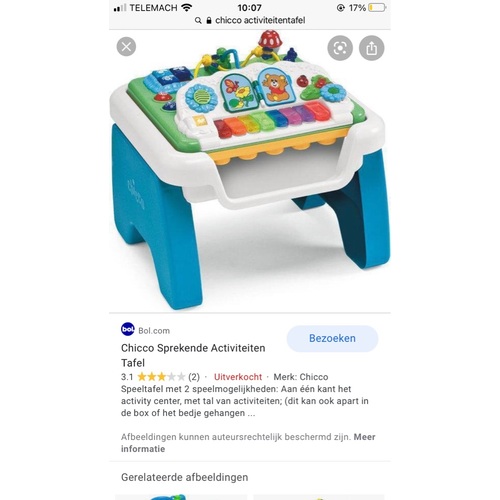Tap the battery indicator in status bar
Screen dimensions: 500x500
[x=377, y=8]
